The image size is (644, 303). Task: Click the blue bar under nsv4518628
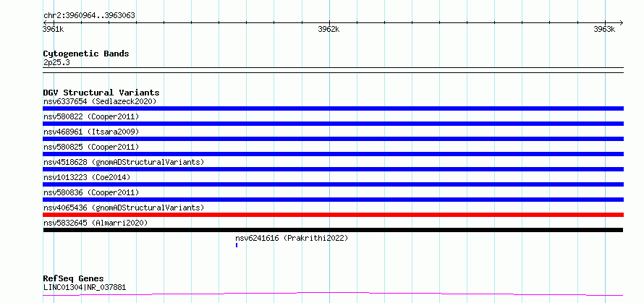[333, 169]
